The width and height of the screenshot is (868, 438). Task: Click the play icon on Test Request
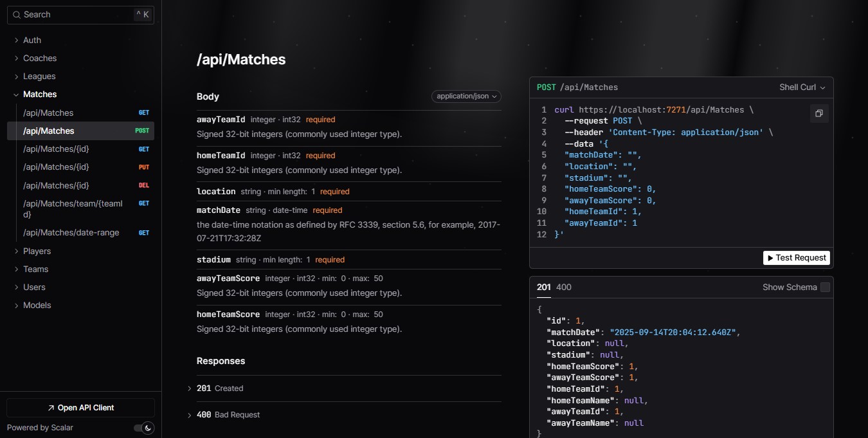pyautogui.click(x=770, y=258)
